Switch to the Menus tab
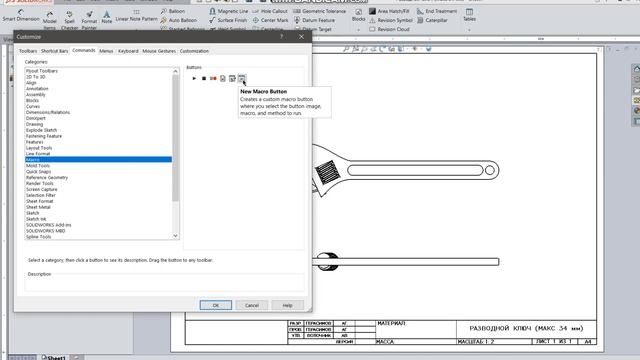 [x=106, y=51]
